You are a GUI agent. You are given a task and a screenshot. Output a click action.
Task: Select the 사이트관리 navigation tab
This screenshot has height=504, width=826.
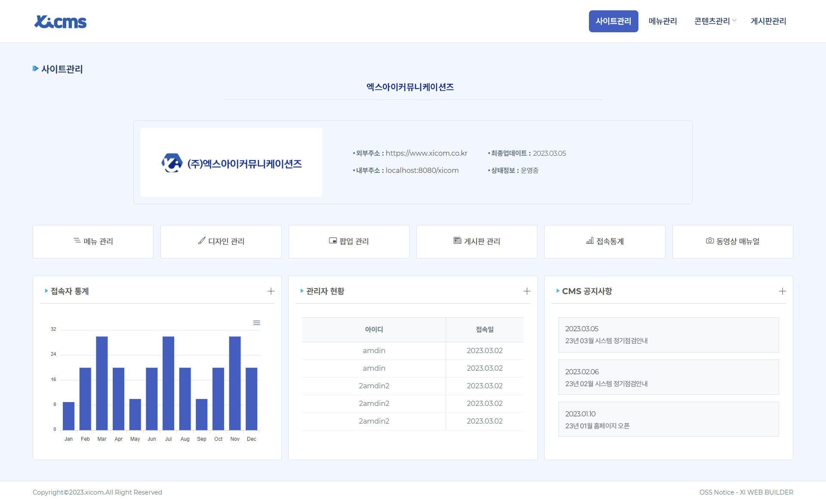[x=613, y=21]
